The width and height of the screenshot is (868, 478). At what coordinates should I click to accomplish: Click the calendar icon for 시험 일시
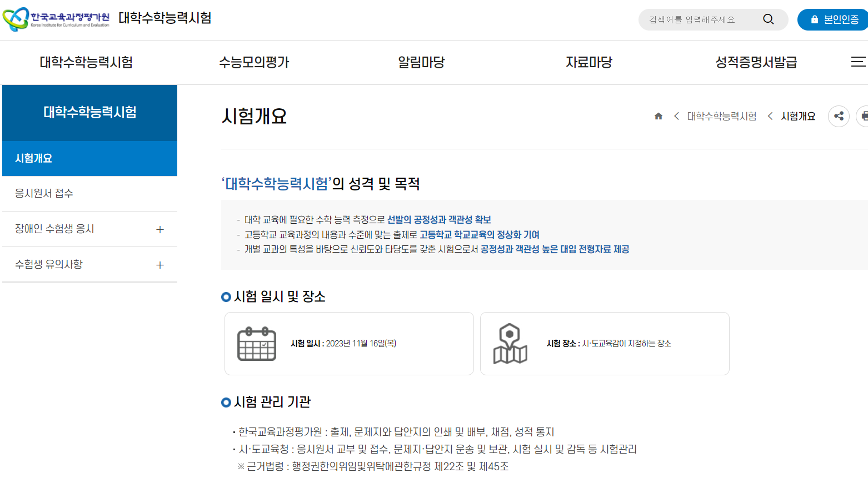click(x=257, y=343)
